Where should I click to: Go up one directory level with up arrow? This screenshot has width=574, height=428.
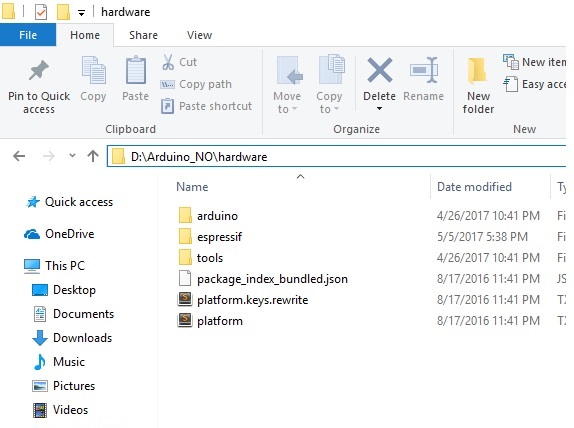pos(93,156)
